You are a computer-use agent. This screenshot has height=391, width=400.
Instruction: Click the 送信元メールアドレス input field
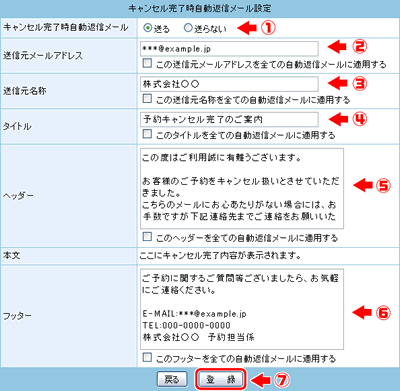point(229,49)
